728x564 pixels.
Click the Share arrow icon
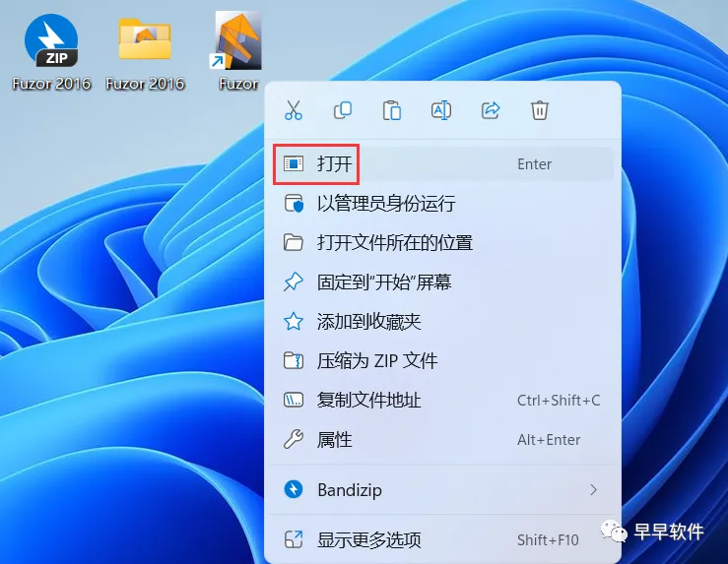coord(491,110)
